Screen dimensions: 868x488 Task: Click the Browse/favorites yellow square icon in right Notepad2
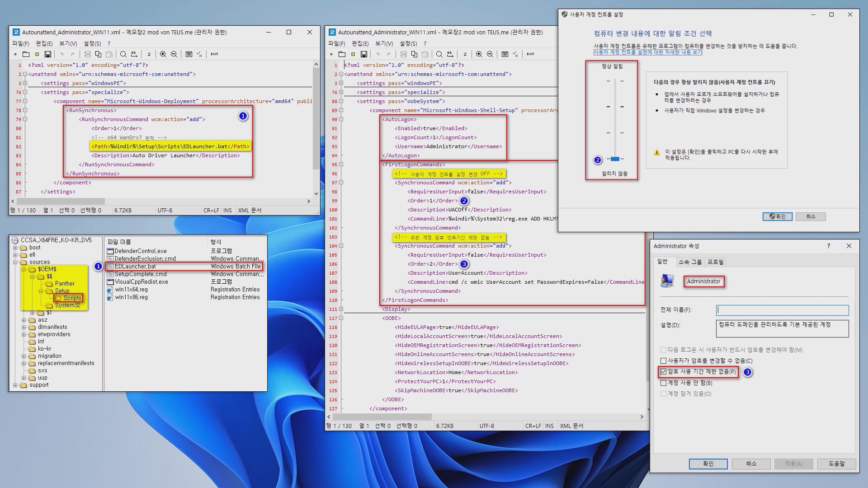[x=353, y=54]
